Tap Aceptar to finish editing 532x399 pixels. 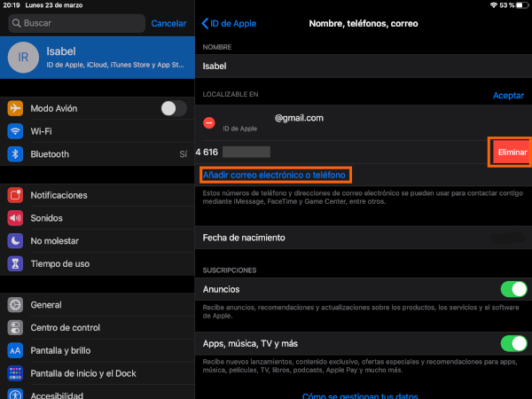pos(508,95)
